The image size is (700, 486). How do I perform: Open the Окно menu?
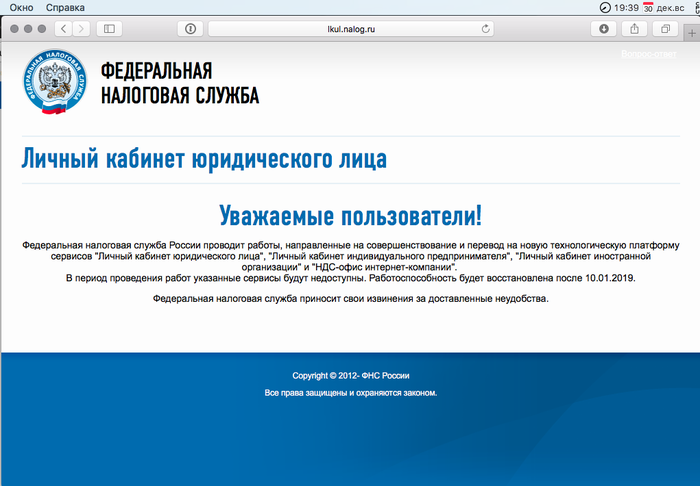pos(21,7)
